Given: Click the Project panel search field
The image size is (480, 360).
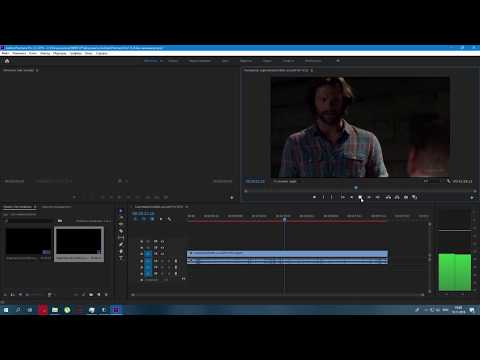Looking at the screenshot, I should [30, 221].
